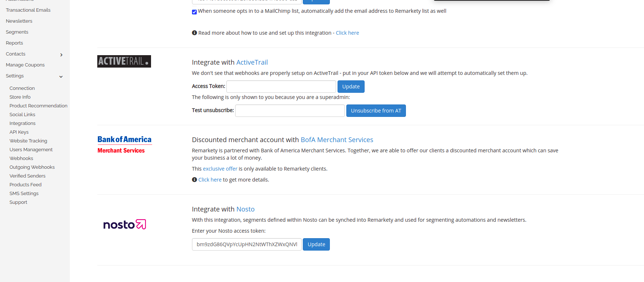Open the ActiveTrail heading link
The width and height of the screenshot is (644, 282).
click(x=252, y=62)
